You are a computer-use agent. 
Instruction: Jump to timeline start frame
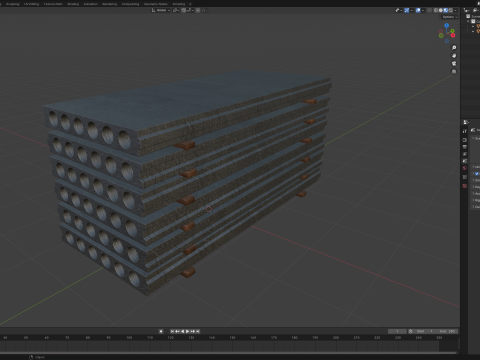[x=172, y=331]
